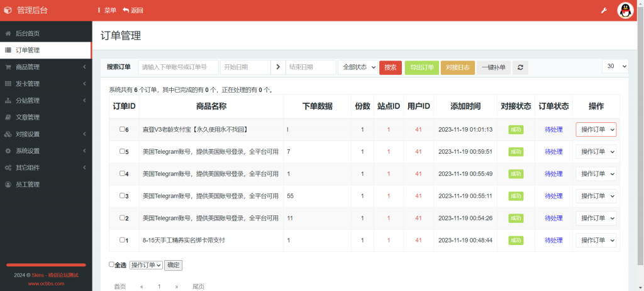Open 分站管理 sidebar menu item
644x291 pixels.
(x=45, y=101)
